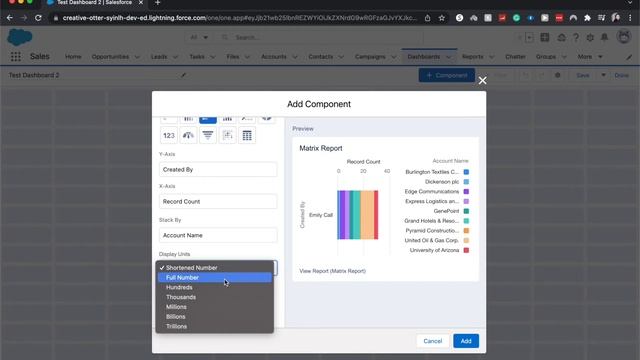Screen dimensions: 640x360
Task: Open the Stack By Account Name dropdown
Action: pyautogui.click(x=218, y=236)
